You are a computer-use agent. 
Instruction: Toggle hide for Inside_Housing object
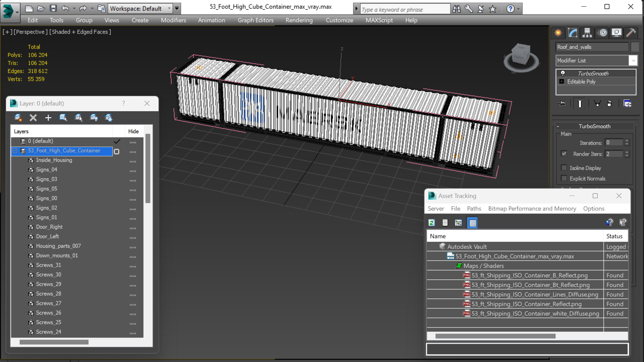pyautogui.click(x=133, y=161)
